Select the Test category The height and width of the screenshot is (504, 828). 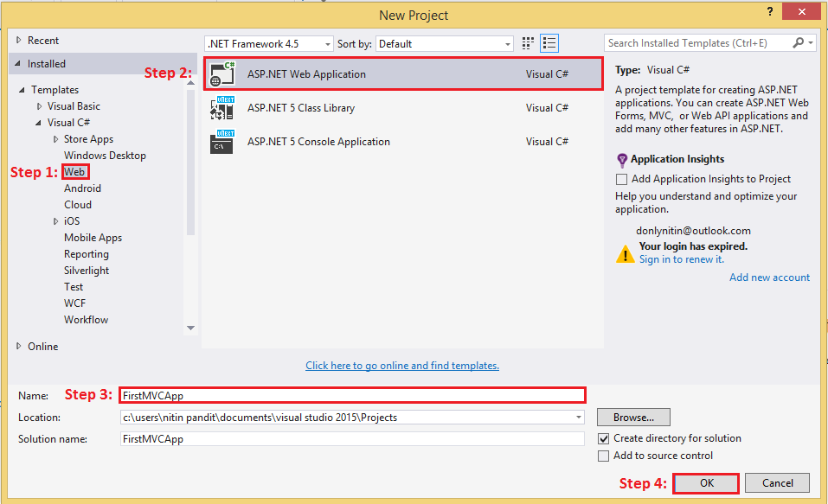(74, 286)
